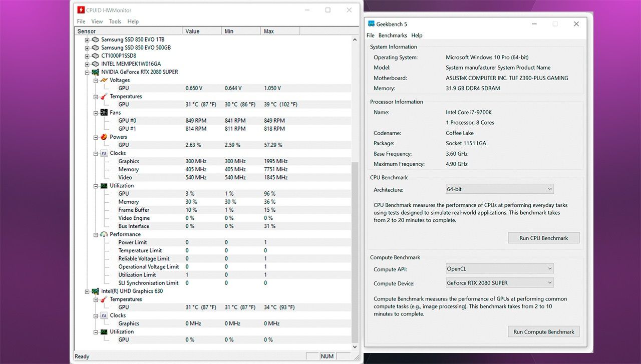Expand the Samsung SSD 850 EVO 500GB node

tap(87, 48)
